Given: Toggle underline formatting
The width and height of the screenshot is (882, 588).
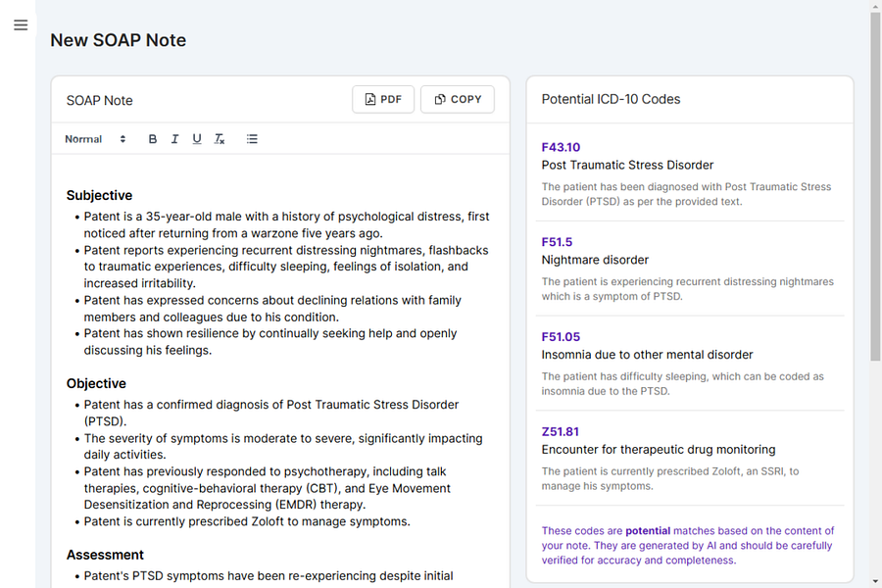Looking at the screenshot, I should 197,139.
